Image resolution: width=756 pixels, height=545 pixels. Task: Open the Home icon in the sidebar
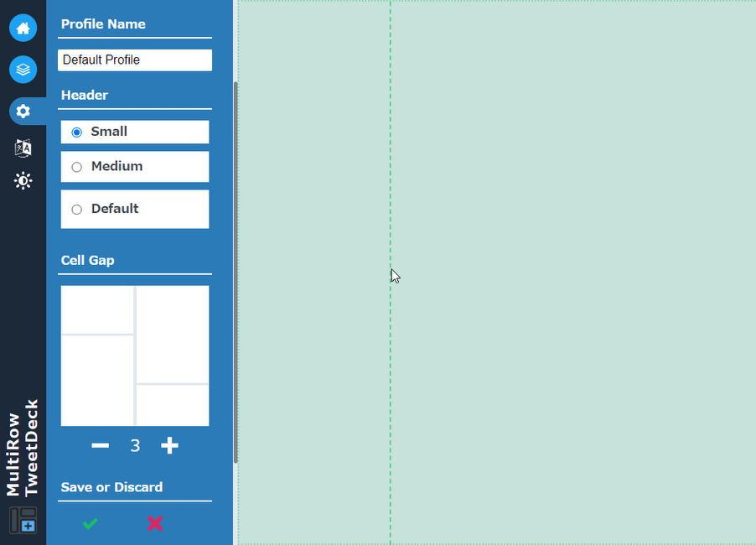coord(23,28)
